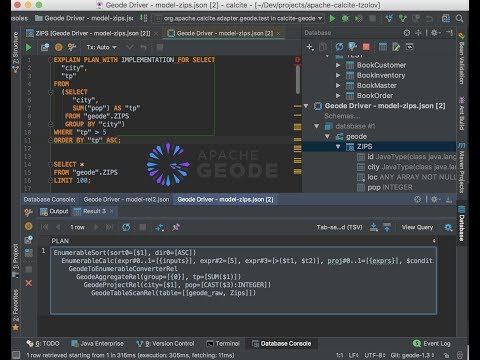480x360 pixels.
Task: Refresh the database tree
Action: pyautogui.click(x=339, y=47)
